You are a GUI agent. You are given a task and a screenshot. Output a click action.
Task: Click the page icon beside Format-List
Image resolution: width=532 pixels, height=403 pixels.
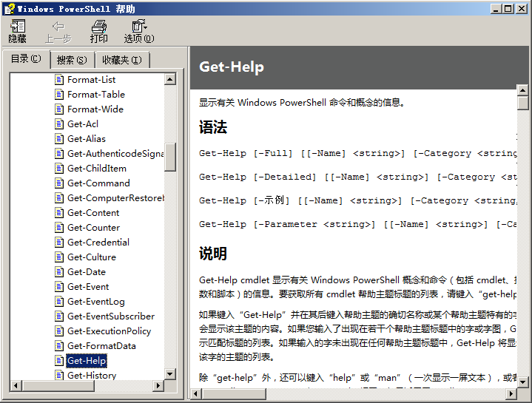pyautogui.click(x=59, y=80)
